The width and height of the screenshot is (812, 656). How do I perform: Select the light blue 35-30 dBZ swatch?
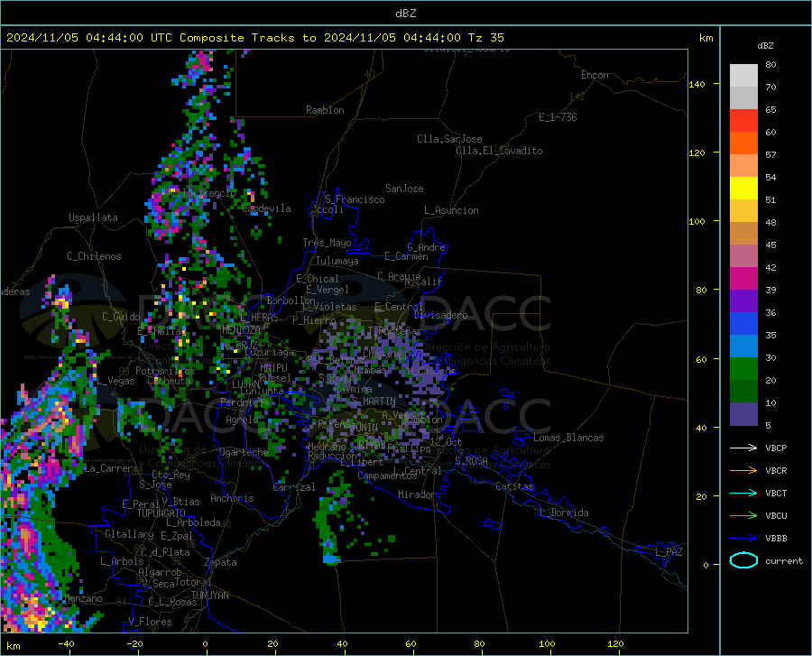click(743, 346)
